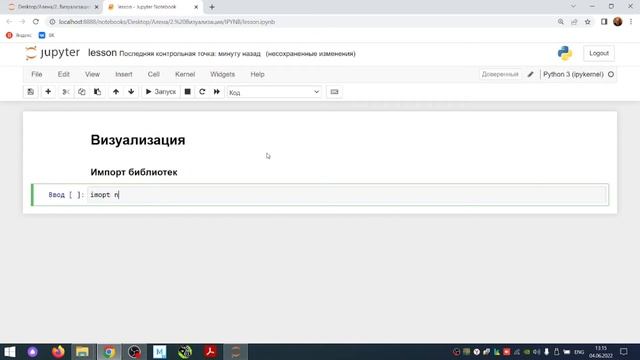Cut selected cells with the scissors icon
640x360 pixels.
(x=65, y=92)
